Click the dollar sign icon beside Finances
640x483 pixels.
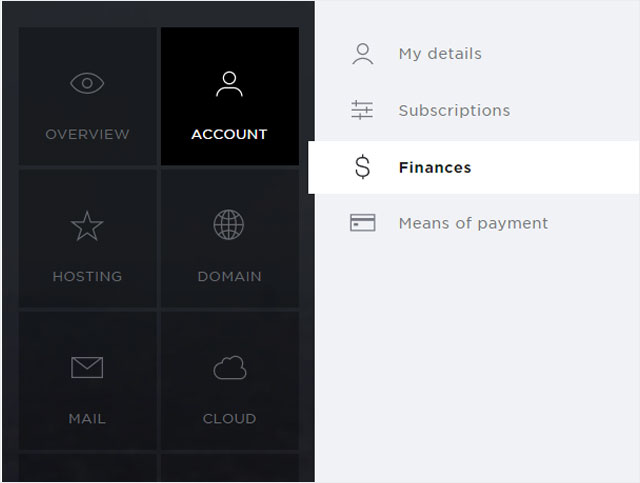[x=362, y=167]
